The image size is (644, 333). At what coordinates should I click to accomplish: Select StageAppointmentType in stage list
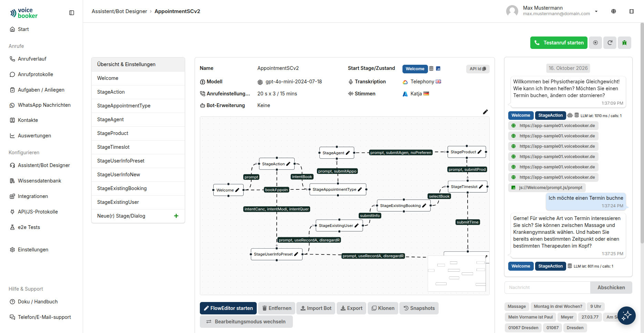(138, 106)
